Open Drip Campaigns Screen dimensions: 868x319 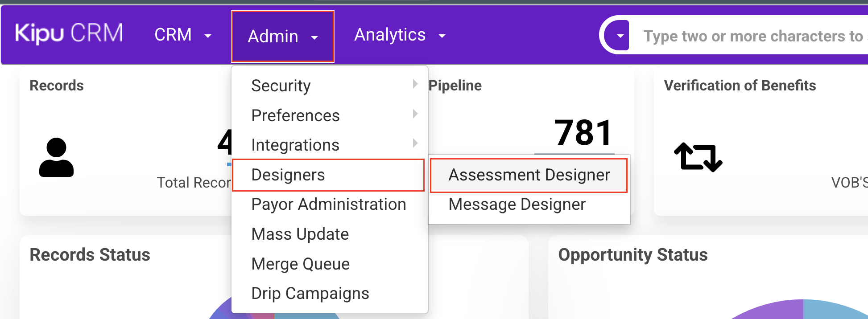[x=310, y=293]
